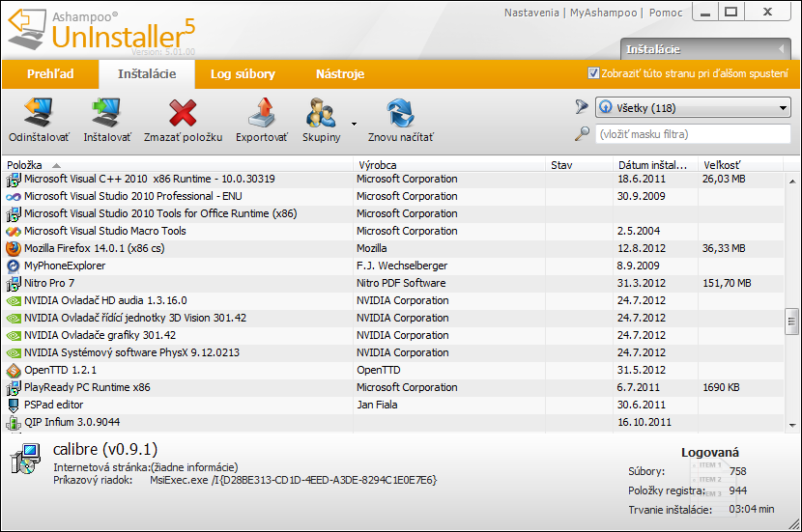Screen dimensions: 802x532
Task: Click the calibre installer icon in details panel
Action: 25,459
